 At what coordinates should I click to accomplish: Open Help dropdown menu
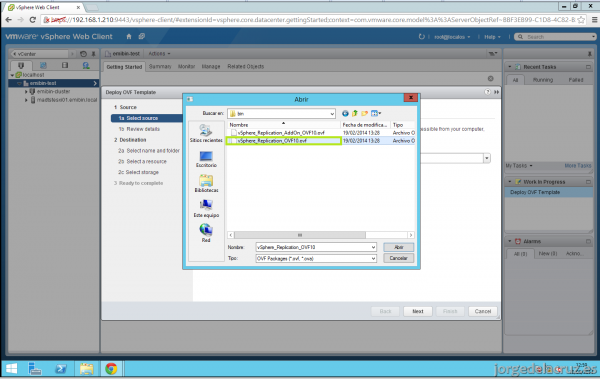point(492,37)
